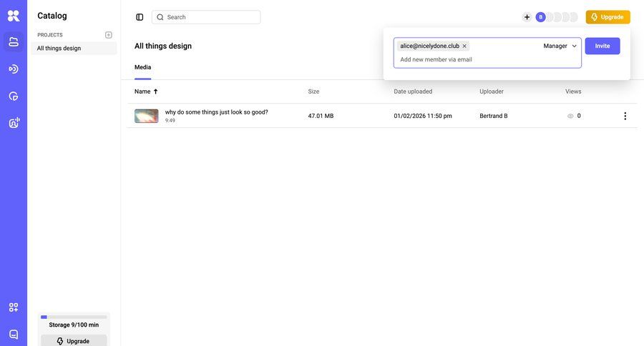
Task: Click the yellow Upgrade button at top
Action: [x=608, y=17]
